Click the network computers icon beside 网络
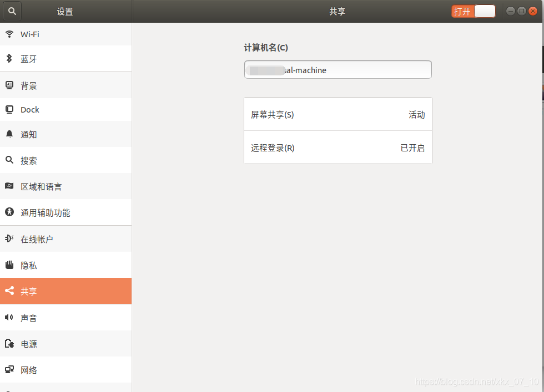544x392 pixels. click(9, 369)
